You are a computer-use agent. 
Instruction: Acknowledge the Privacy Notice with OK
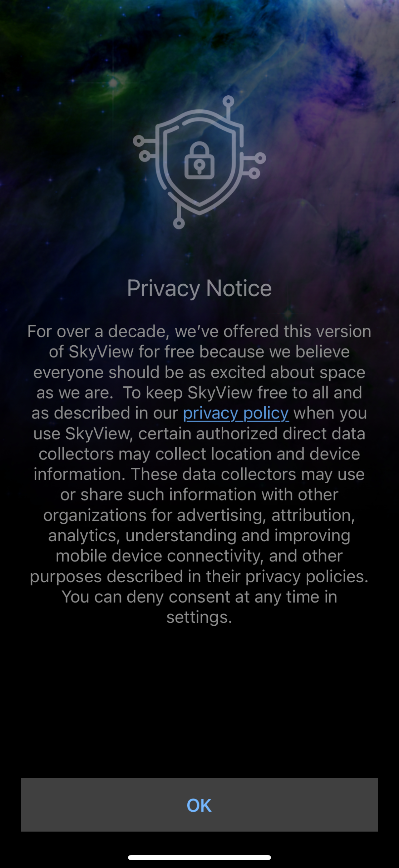click(x=199, y=806)
